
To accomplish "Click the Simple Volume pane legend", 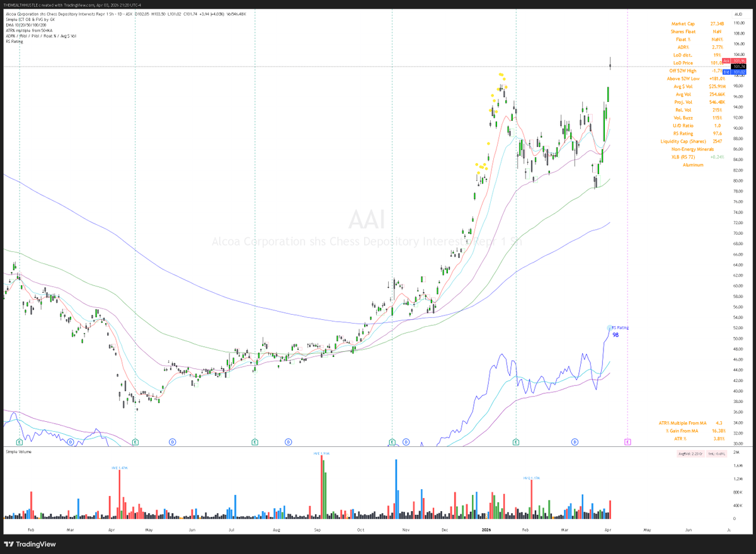I will [18, 452].
